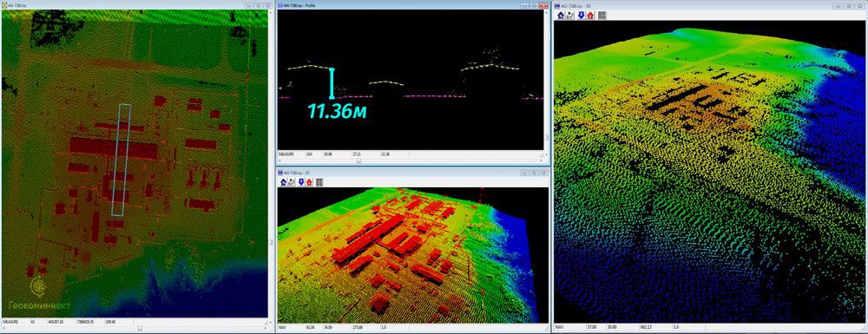Click the blue north-arrow icon in right 3D window
The width and height of the screenshot is (868, 334).
[x=560, y=16]
